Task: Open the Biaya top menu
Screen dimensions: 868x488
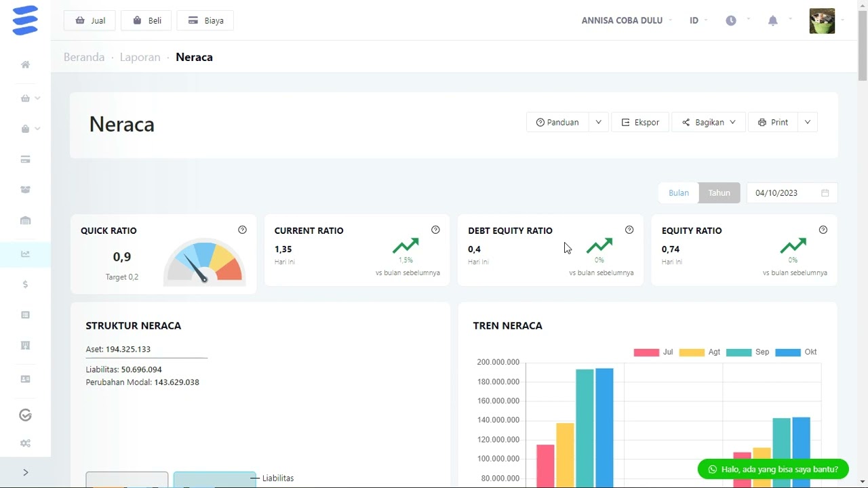Action: pyautogui.click(x=205, y=20)
